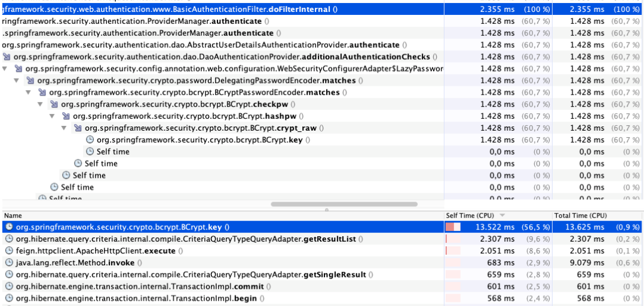The height and width of the screenshot is (306, 644).
Task: Select the TransactionImpl.commit row
Action: tap(322, 286)
